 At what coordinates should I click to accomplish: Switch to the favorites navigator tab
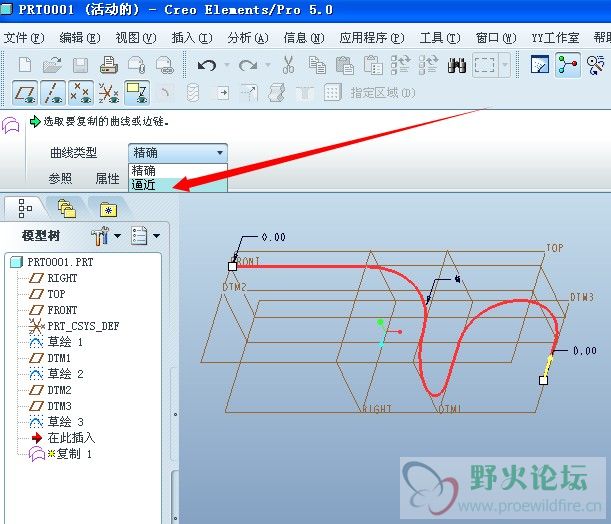108,209
